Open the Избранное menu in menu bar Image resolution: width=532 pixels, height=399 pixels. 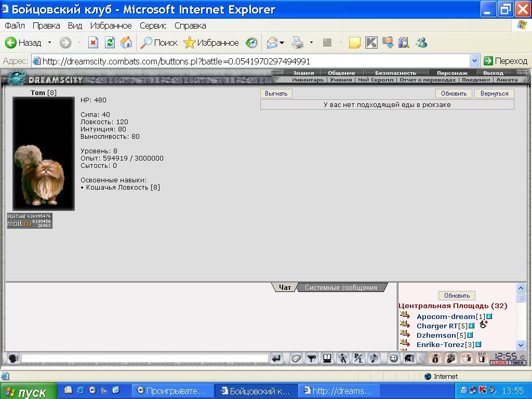(111, 26)
